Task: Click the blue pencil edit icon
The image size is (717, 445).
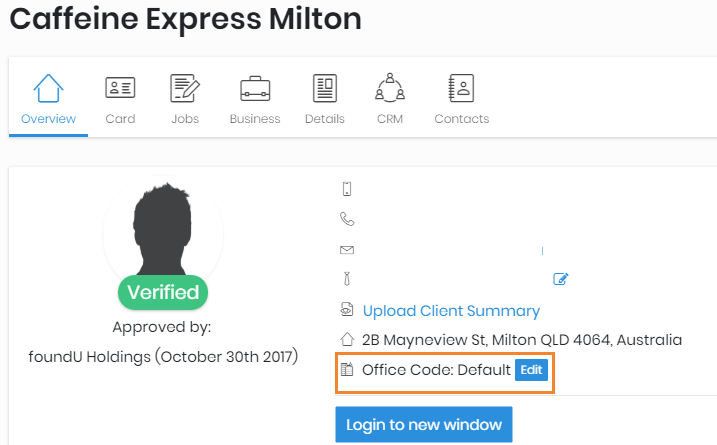Action: click(561, 279)
